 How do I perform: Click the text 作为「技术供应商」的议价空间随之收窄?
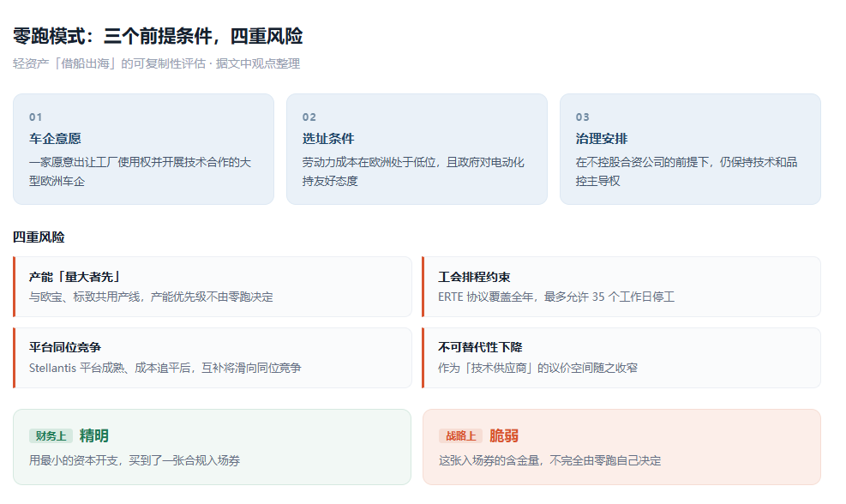[538, 368]
